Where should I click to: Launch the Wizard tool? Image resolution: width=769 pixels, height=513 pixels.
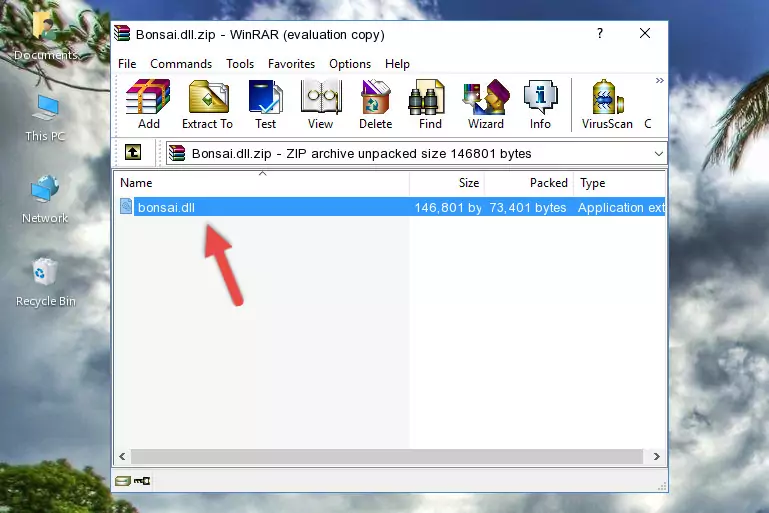pyautogui.click(x=486, y=104)
